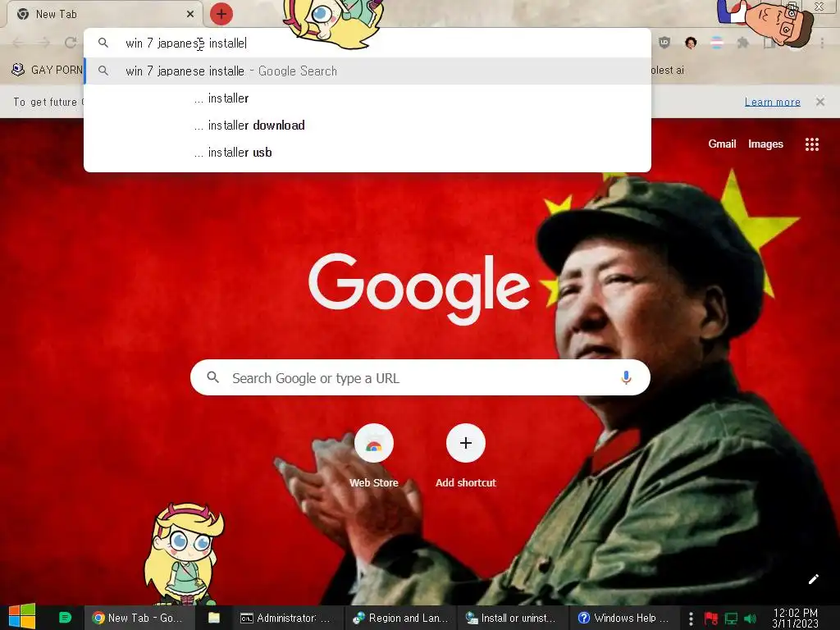Image resolution: width=840 pixels, height=630 pixels.
Task: Open the uBlock Origin shield extension
Action: (664, 43)
